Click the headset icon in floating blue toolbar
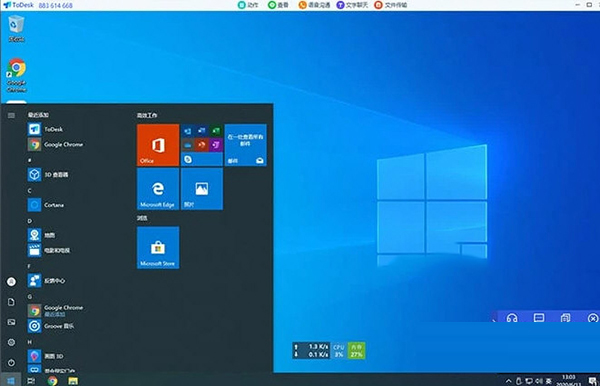Viewport: 600px width, 386px height. (x=512, y=318)
